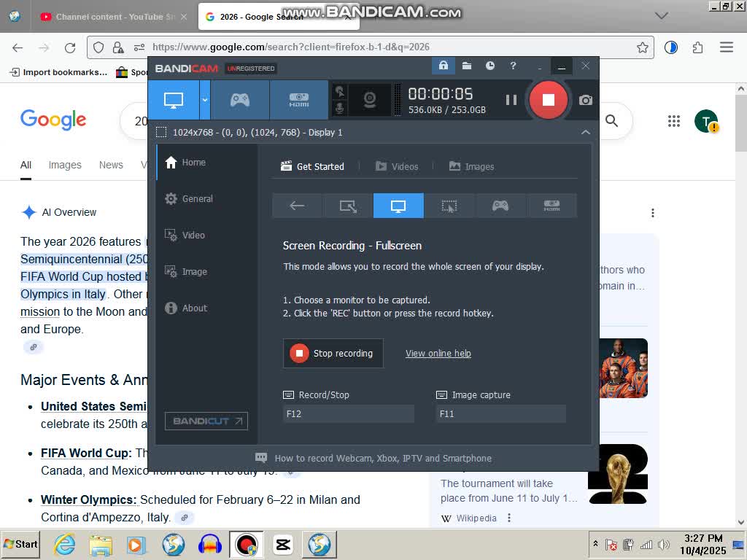Open the Videos tab in Bandicam

pyautogui.click(x=397, y=166)
